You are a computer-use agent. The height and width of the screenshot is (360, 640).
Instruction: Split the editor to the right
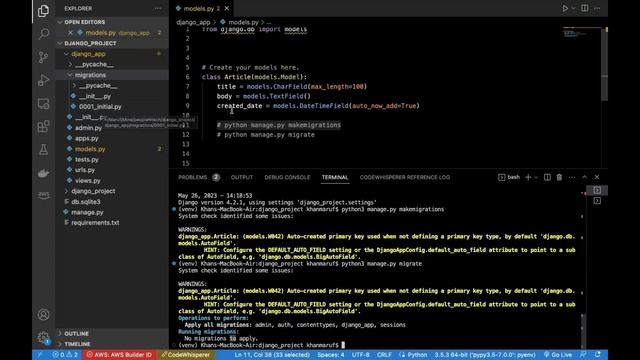click(x=584, y=8)
